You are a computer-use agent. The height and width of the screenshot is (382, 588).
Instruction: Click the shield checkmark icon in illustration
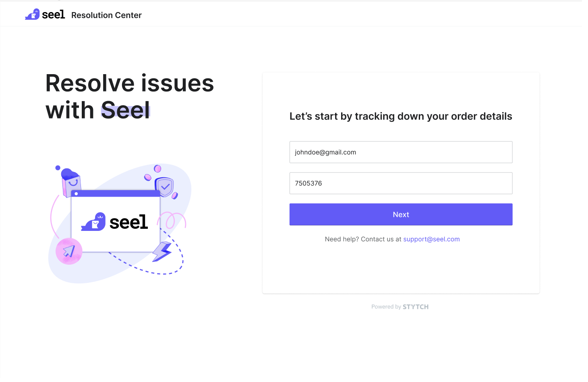[164, 187]
